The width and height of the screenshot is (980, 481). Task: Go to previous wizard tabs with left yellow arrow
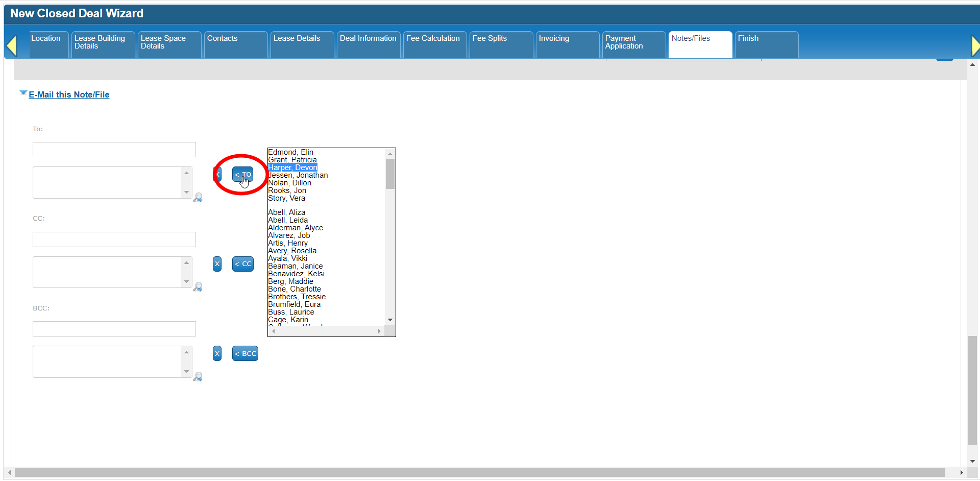click(12, 45)
